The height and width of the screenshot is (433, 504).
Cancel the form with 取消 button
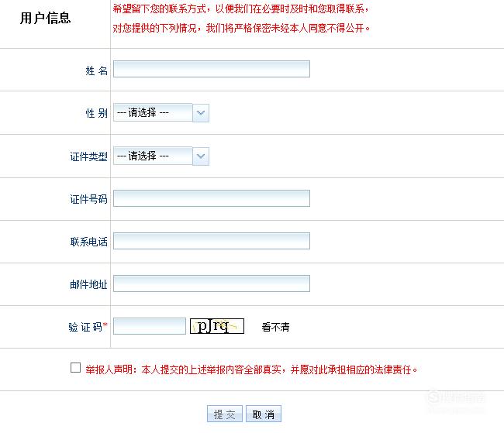(264, 414)
